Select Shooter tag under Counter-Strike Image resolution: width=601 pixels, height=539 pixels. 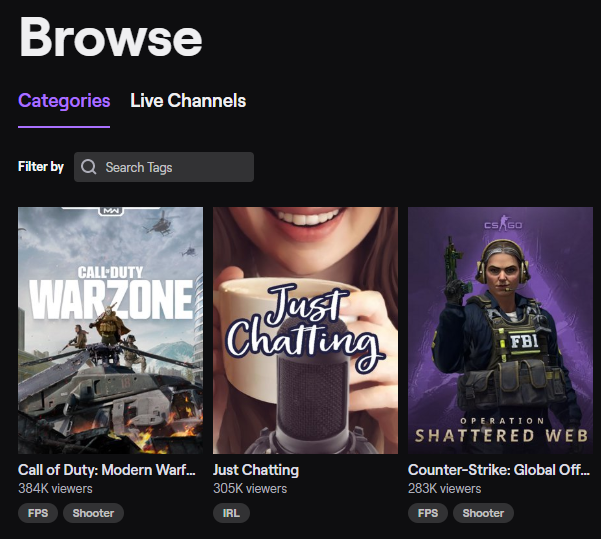483,513
